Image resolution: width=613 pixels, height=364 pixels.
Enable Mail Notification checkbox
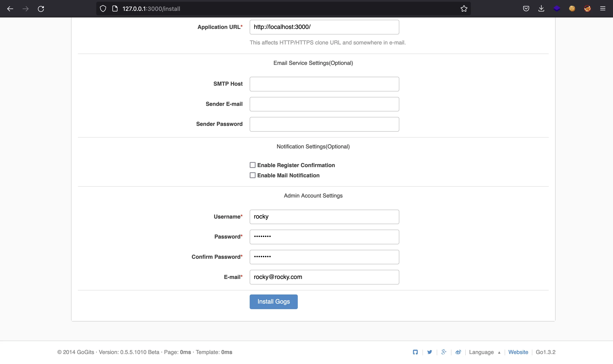click(x=253, y=175)
